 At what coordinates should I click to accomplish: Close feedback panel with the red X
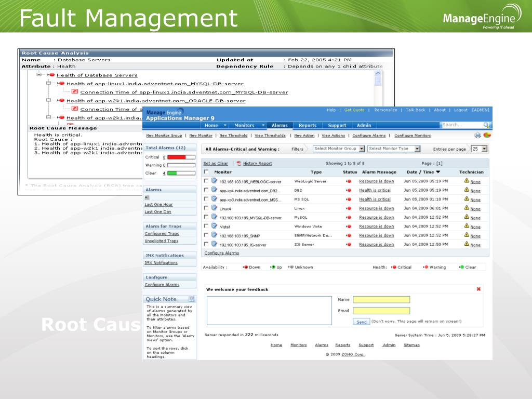478,289
